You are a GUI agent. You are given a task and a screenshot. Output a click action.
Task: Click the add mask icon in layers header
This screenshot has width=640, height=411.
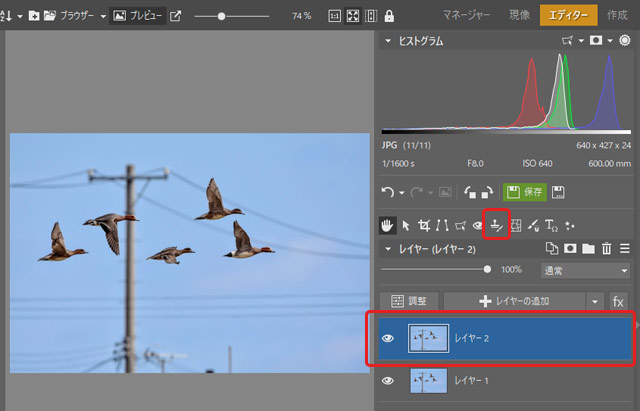[569, 248]
